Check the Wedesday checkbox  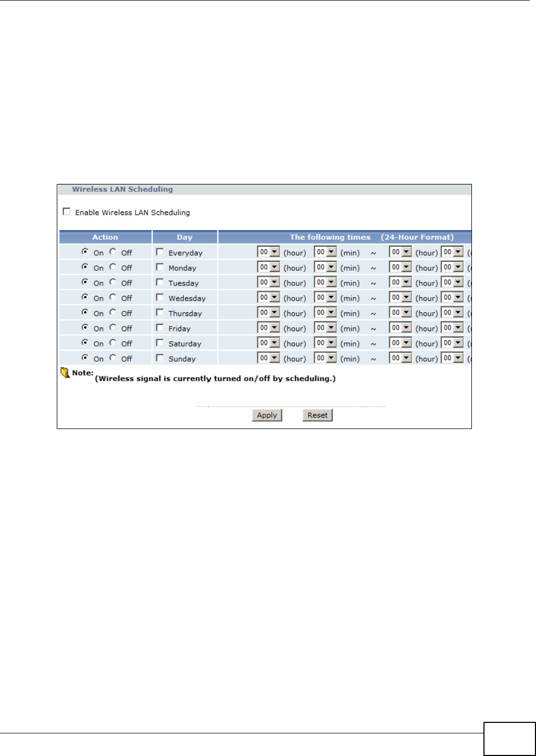(x=160, y=297)
